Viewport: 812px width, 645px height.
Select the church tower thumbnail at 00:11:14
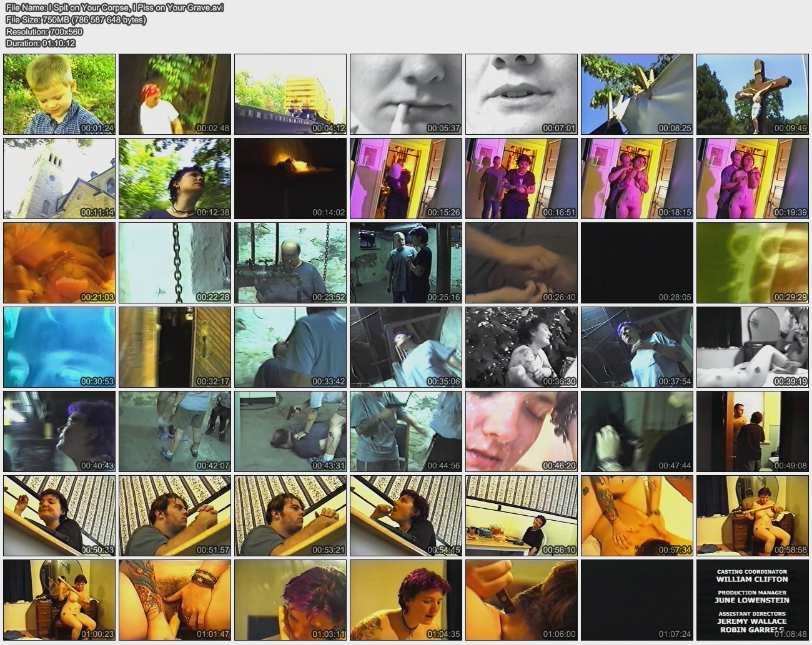point(59,179)
